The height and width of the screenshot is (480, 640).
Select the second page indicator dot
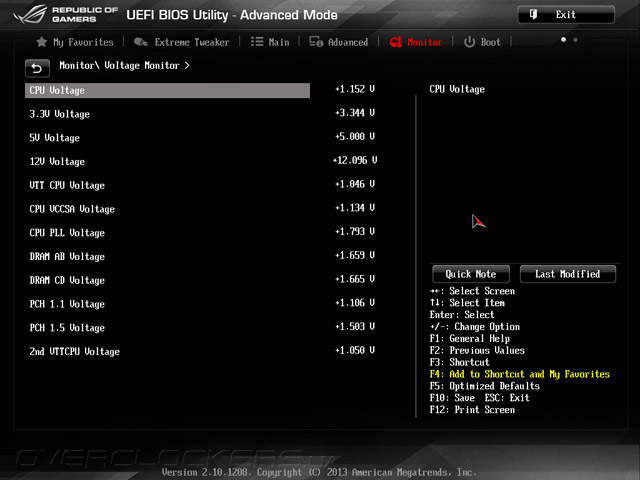575,40
